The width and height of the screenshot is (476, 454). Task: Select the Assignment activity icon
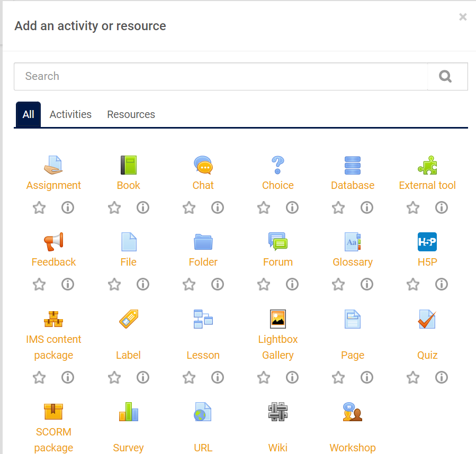point(53,165)
